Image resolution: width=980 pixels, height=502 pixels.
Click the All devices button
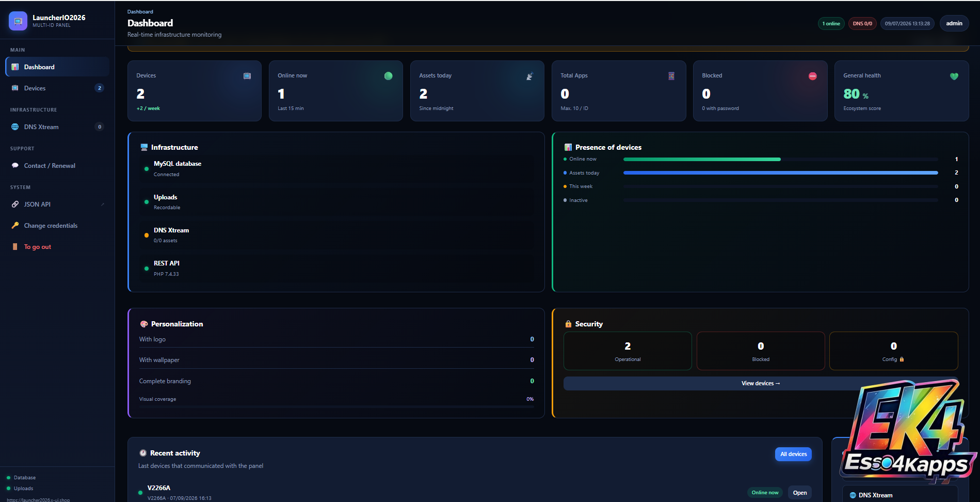point(793,454)
